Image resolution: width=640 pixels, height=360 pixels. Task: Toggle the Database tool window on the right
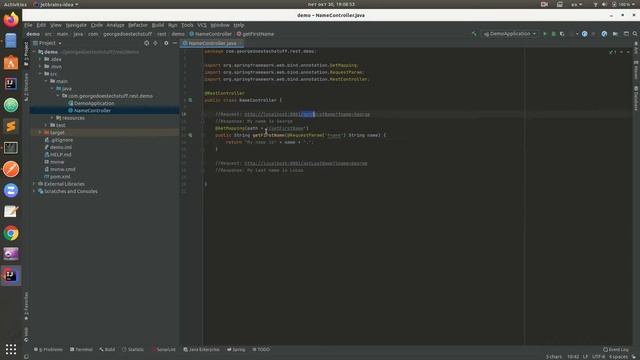(x=636, y=98)
